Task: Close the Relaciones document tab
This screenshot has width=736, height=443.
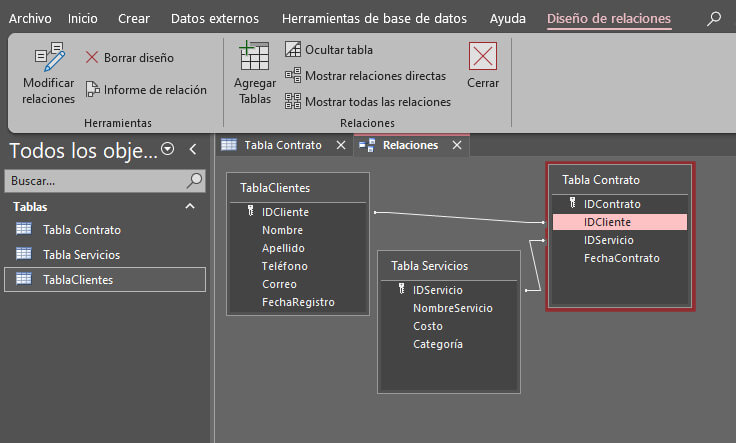Action: [x=457, y=145]
